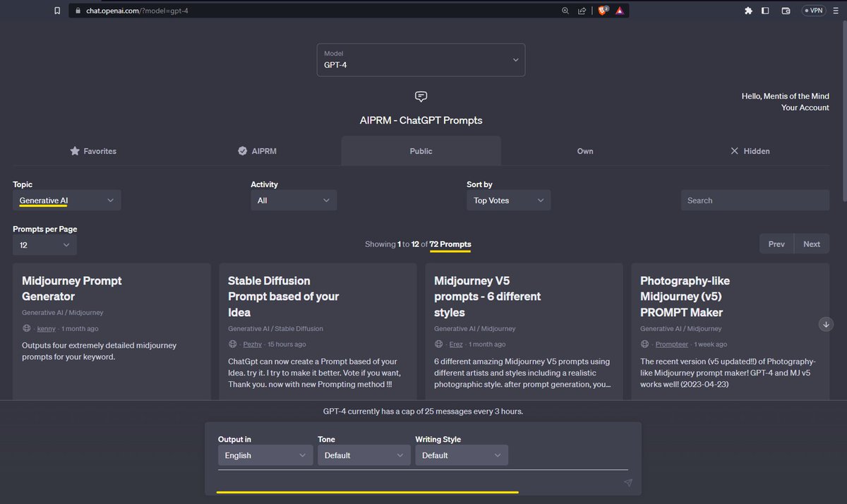This screenshot has width=847, height=504.
Task: Click the globe icon beside kenny
Action: pos(27,328)
